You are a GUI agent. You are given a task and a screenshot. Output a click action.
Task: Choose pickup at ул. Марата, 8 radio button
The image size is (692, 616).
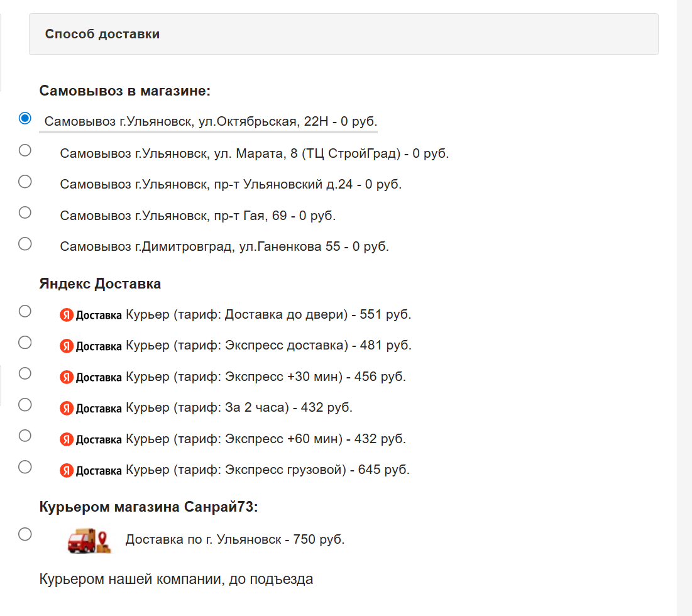(25, 150)
